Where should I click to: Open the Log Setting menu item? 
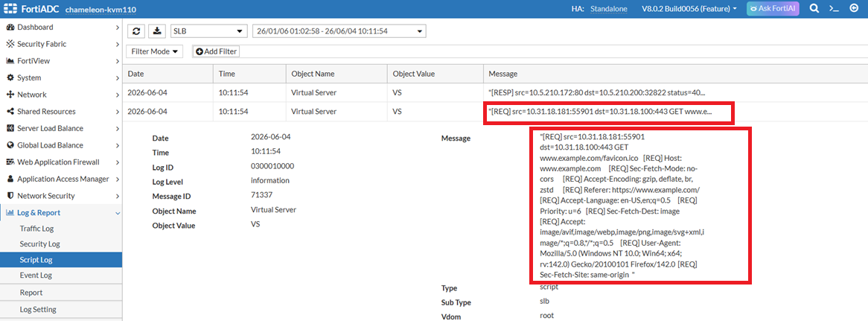[61, 309]
